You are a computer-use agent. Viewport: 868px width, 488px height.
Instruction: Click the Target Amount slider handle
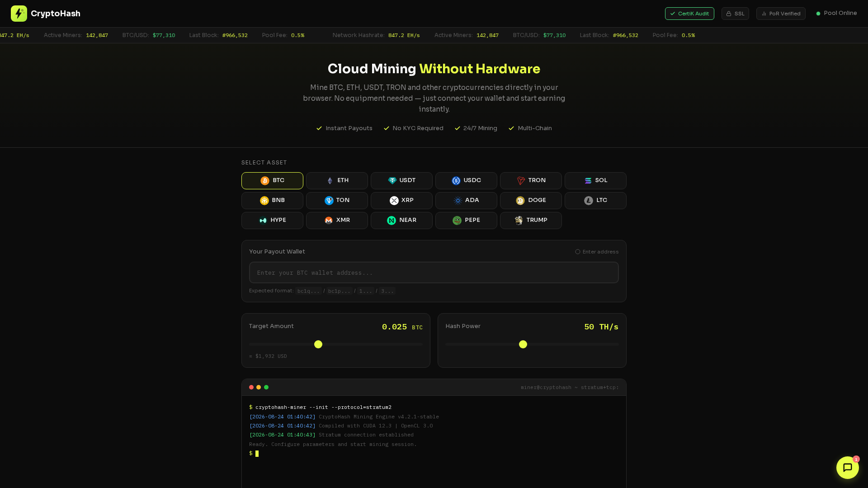(x=318, y=344)
